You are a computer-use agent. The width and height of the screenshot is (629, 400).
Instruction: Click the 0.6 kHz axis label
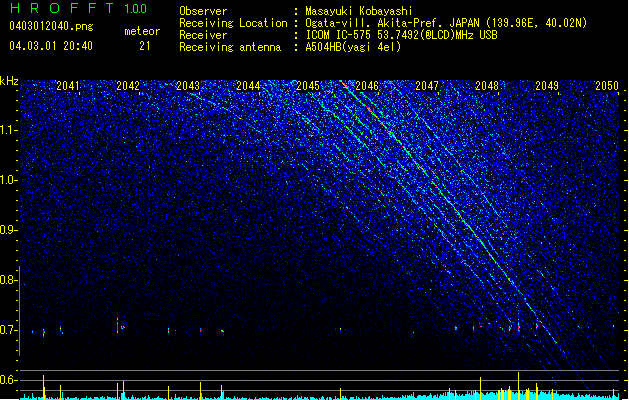tap(8, 380)
